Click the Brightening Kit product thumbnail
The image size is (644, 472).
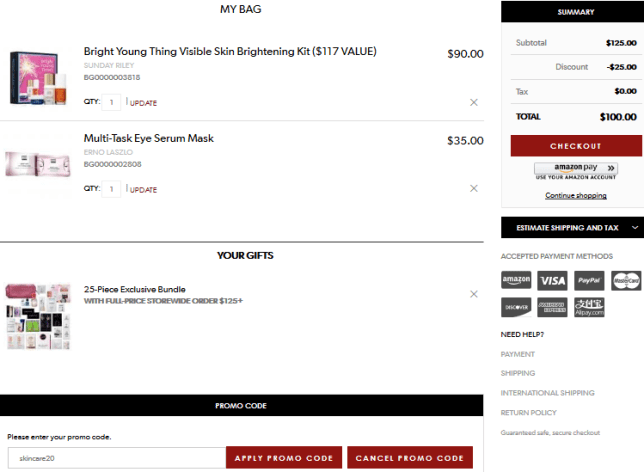41,77
